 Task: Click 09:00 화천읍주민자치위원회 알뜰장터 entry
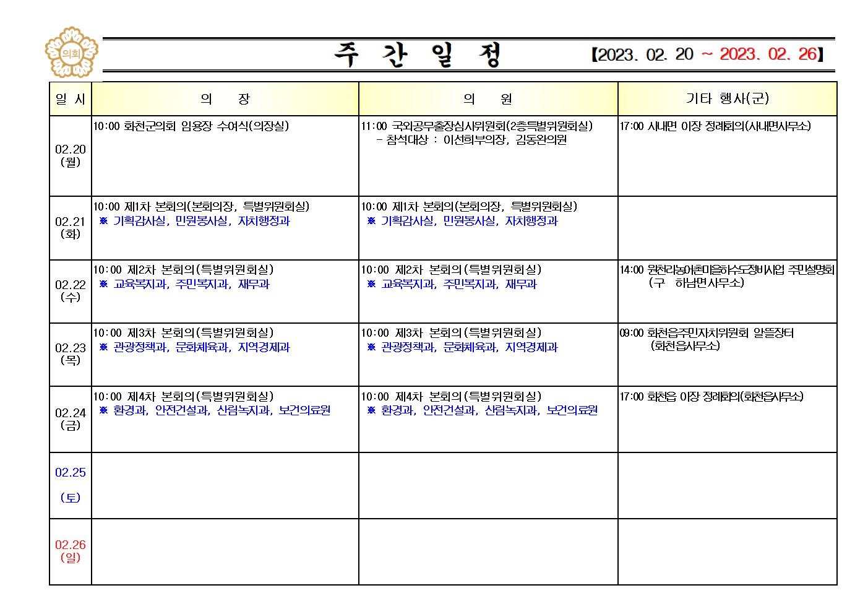tap(707, 333)
